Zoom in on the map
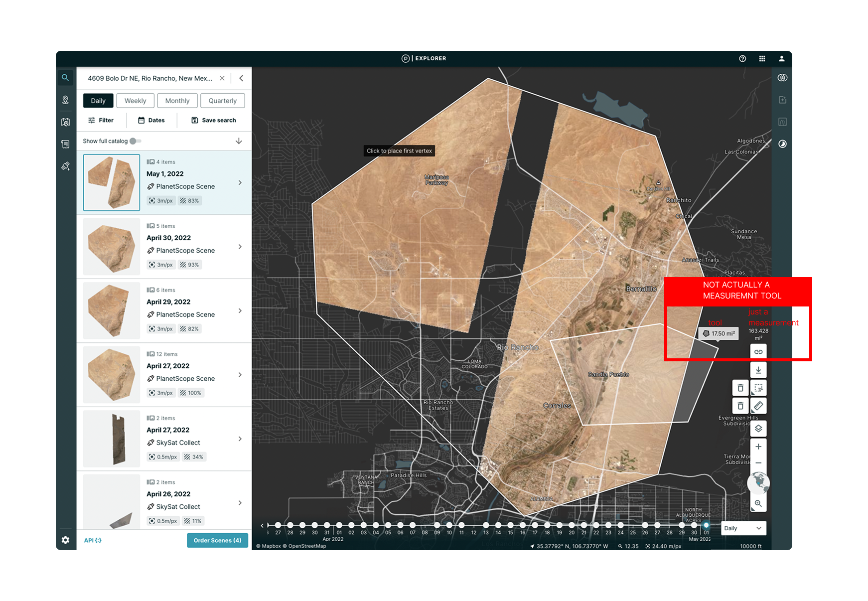Image resolution: width=868 pixels, height=601 pixels. pyautogui.click(x=758, y=447)
